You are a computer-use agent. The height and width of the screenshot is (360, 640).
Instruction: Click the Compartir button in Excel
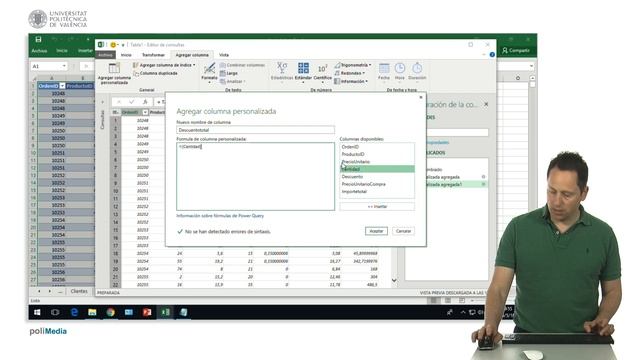[516, 50]
